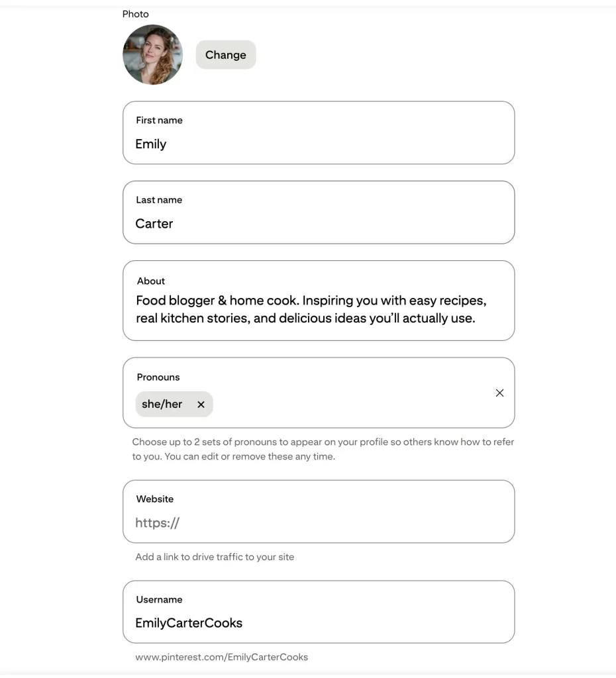Clear all pronouns with the X icon
Viewport: 616px width, 678px height.
tap(499, 393)
